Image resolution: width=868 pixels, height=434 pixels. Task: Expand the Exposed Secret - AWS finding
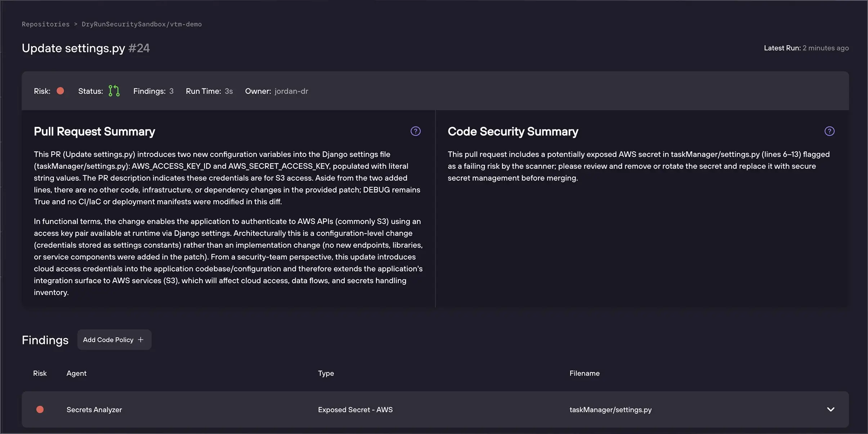coord(831,409)
